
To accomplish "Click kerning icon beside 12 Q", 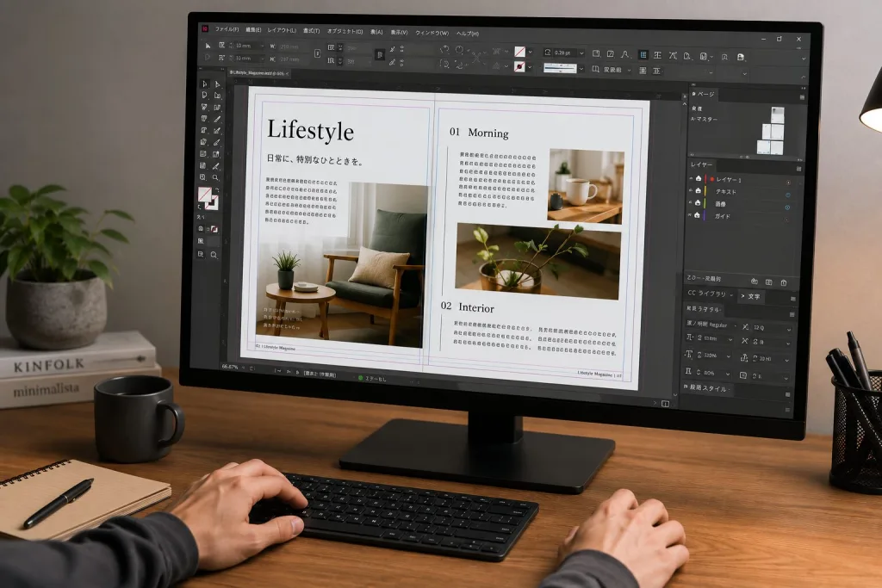I will click(745, 327).
